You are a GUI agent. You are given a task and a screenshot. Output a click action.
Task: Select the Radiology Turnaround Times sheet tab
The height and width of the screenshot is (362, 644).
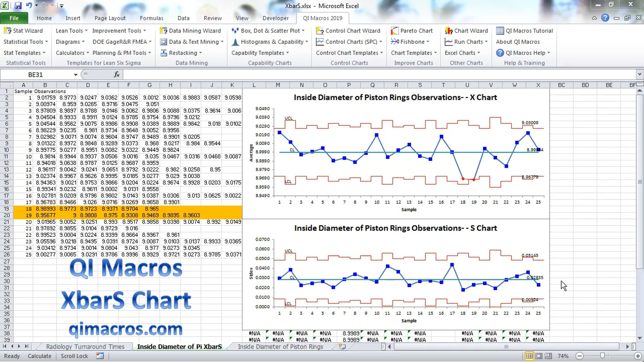(85, 346)
